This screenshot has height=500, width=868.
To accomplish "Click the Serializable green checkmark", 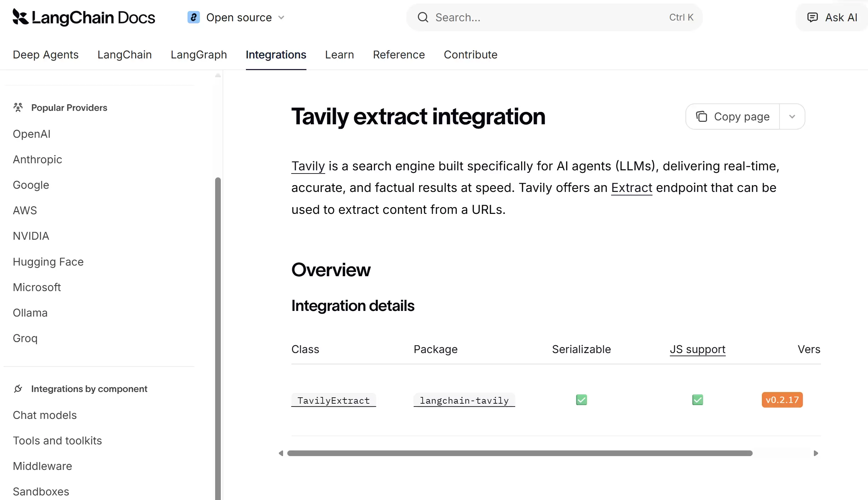I will point(581,400).
